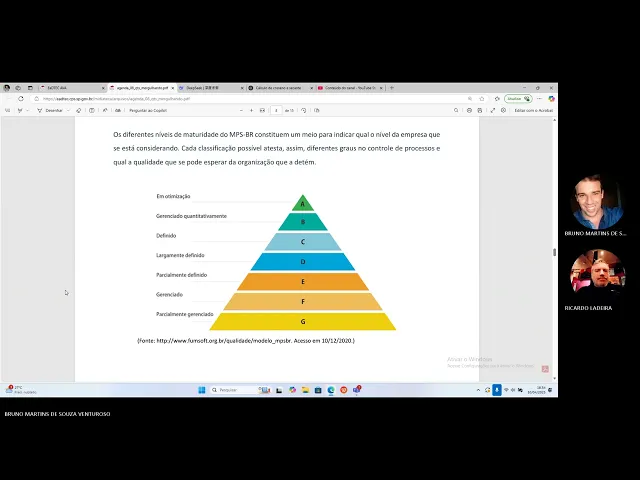The height and width of the screenshot is (480, 640).
Task: Select the Desenhar drawing tool
Action: click(50, 111)
